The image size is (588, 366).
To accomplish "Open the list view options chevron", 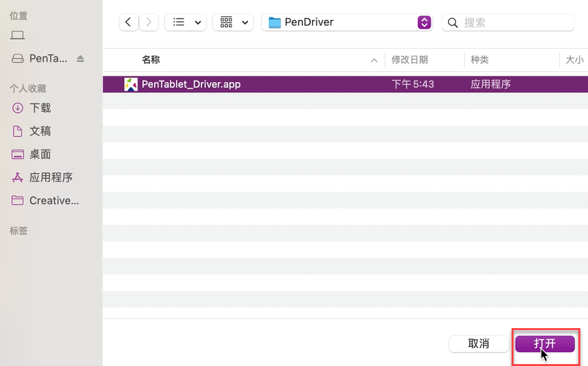I will click(198, 23).
